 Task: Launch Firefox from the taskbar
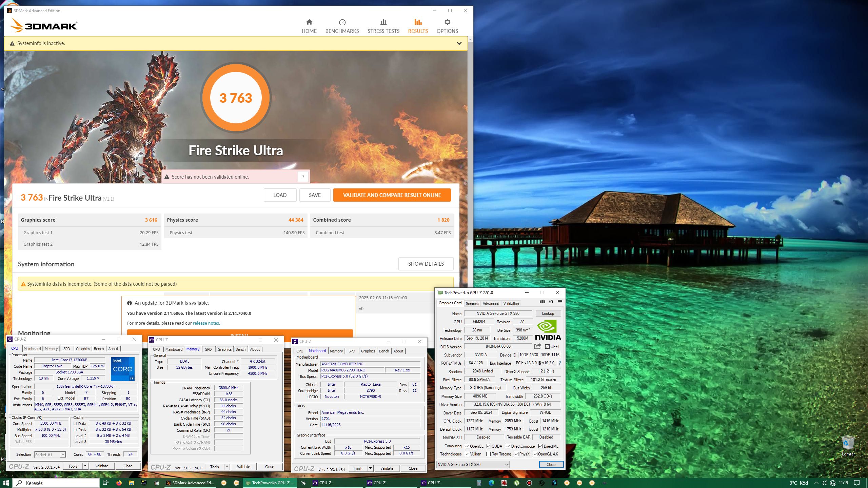pos(119,483)
